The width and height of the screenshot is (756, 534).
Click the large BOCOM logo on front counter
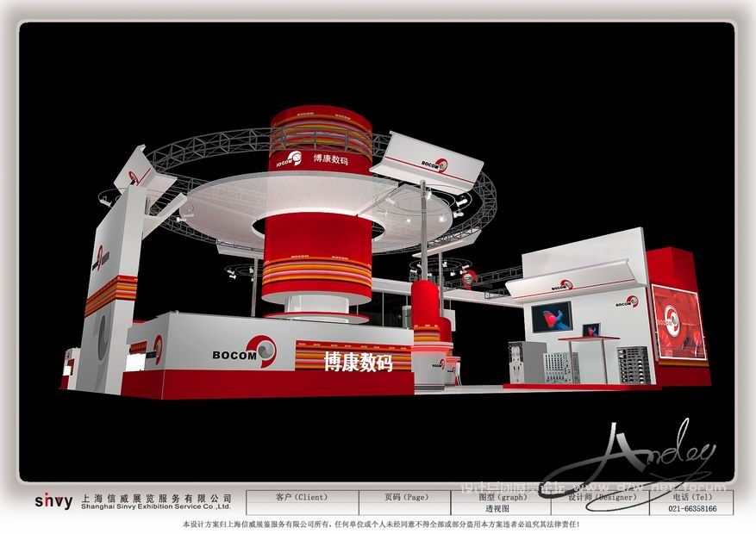coord(246,352)
